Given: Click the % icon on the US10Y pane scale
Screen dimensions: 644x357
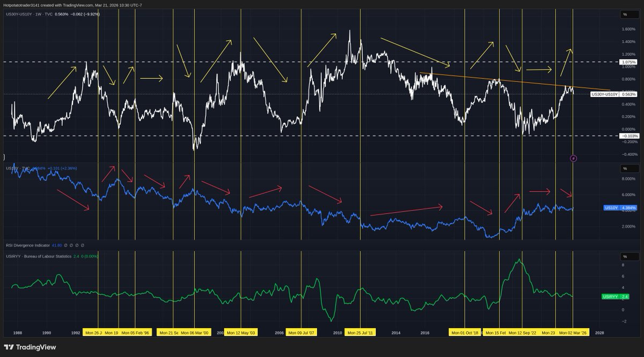Looking at the screenshot, I should (625, 170).
